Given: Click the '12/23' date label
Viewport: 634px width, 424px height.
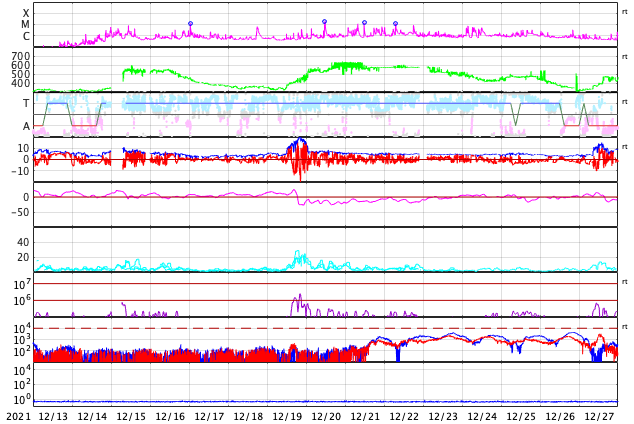Looking at the screenshot, I should point(443,417).
